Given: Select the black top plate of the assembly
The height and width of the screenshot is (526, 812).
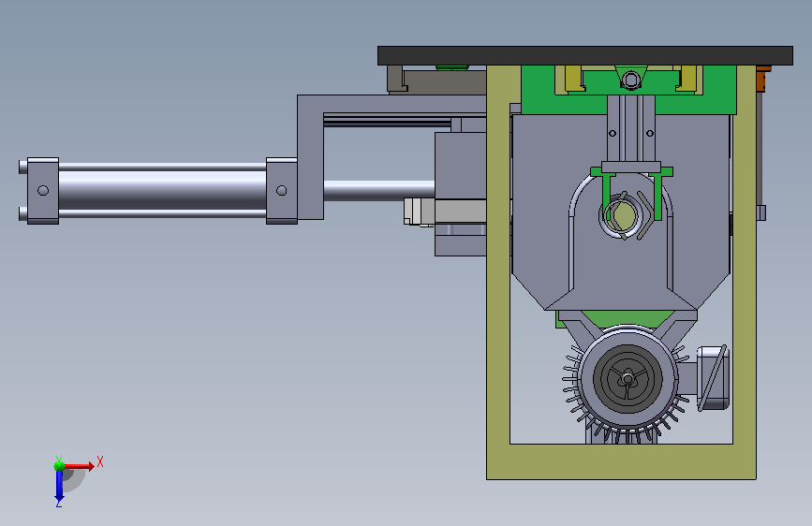Looking at the screenshot, I should coord(585,55).
